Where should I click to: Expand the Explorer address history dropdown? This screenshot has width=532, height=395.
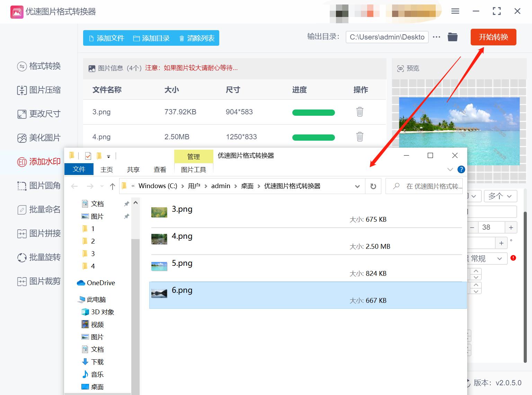pyautogui.click(x=357, y=186)
